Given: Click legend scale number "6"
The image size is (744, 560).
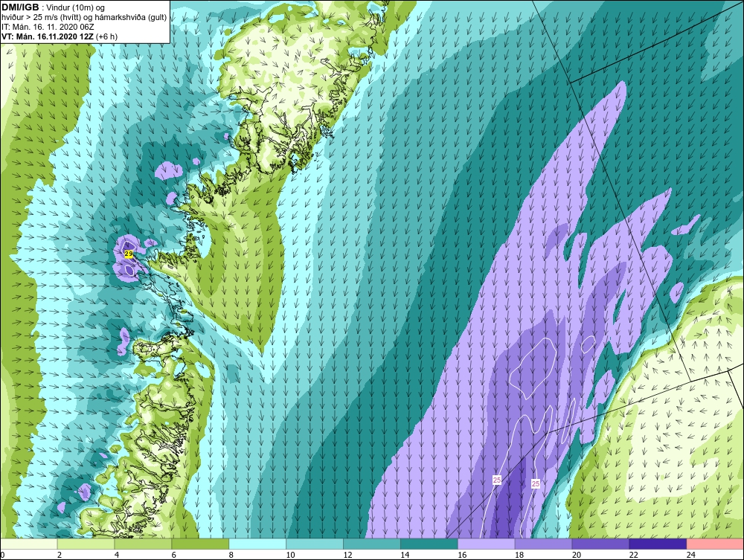Looking at the screenshot, I should point(173,556).
